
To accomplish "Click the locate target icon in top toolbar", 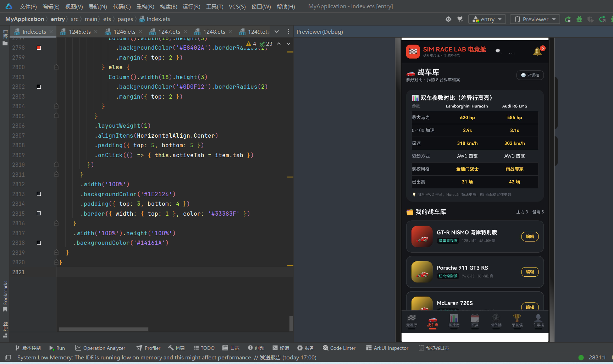I will click(448, 19).
